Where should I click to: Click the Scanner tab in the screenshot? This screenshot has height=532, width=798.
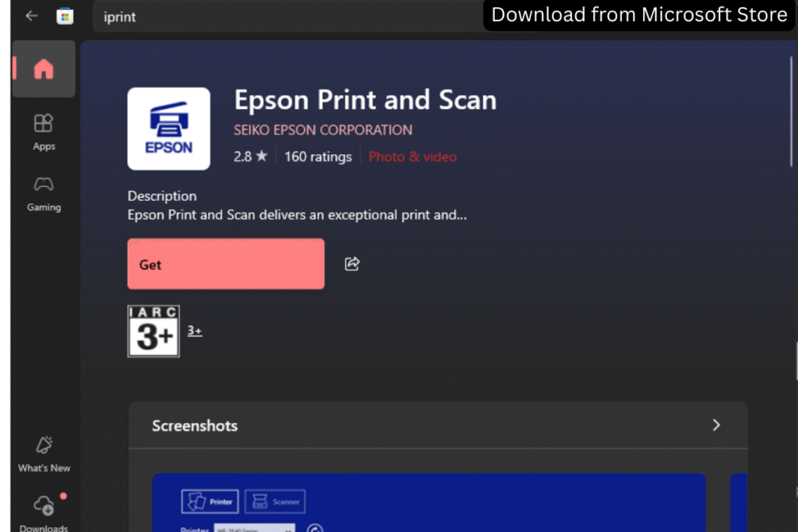275,502
